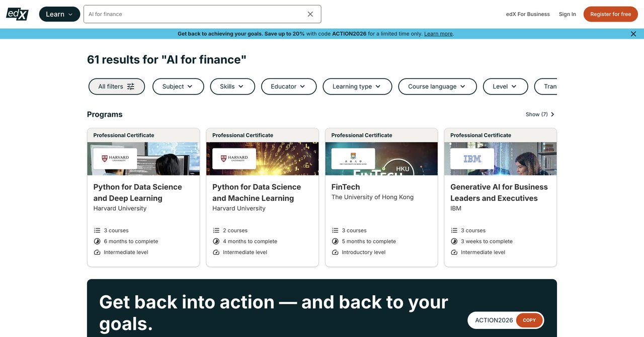Open Generative AI for Business Leaders program
The height and width of the screenshot is (337, 644).
click(x=499, y=193)
